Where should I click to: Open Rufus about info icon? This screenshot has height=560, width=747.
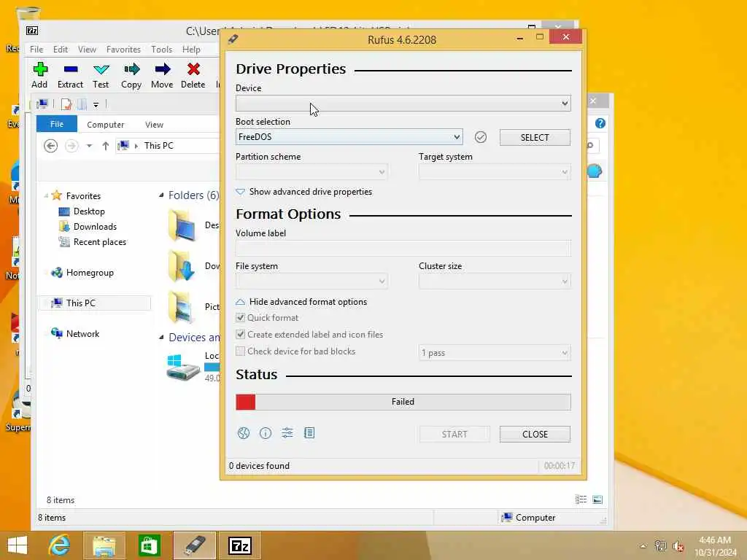click(x=266, y=433)
